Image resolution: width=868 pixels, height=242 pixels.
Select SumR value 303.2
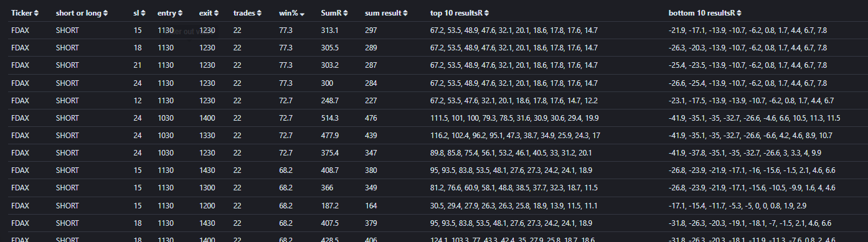coord(330,65)
